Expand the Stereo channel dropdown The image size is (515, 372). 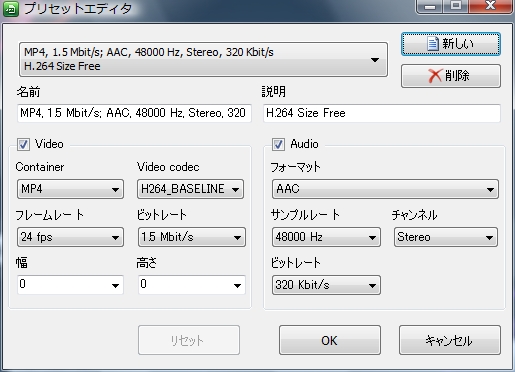[446, 237]
